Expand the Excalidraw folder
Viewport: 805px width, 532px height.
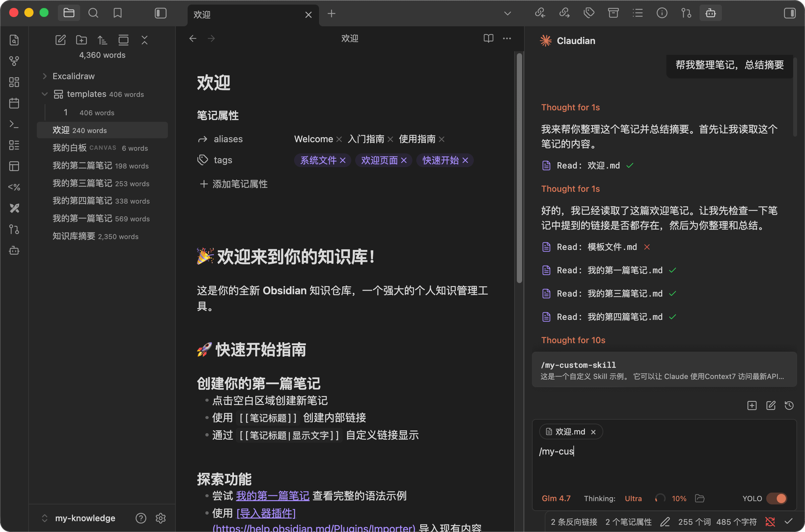click(44, 76)
